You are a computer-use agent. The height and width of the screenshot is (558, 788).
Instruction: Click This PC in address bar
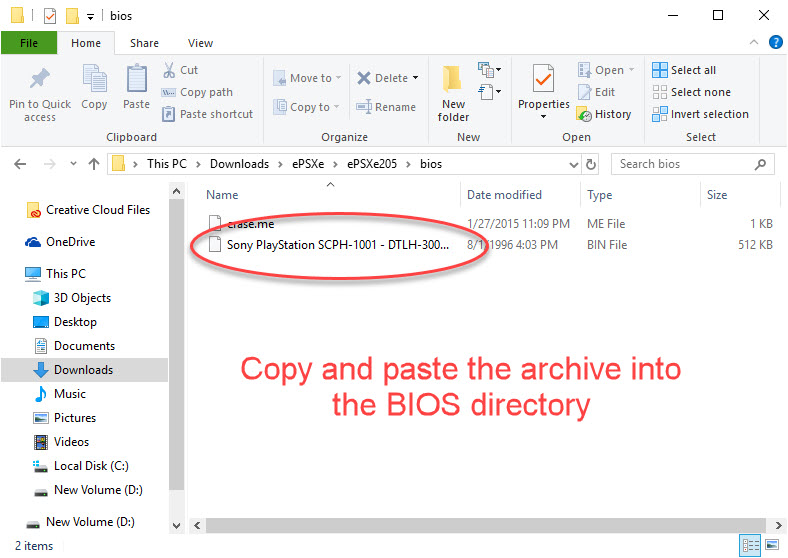(x=167, y=164)
